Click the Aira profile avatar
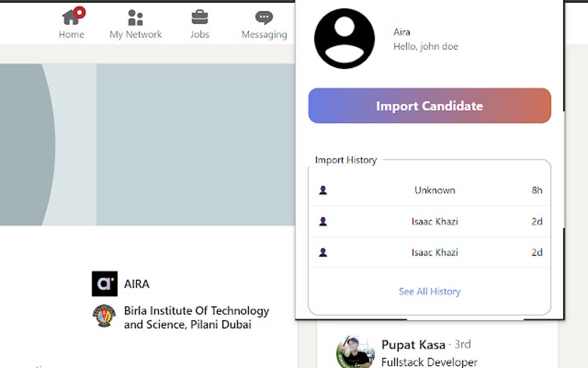The width and height of the screenshot is (588, 368). point(344,39)
